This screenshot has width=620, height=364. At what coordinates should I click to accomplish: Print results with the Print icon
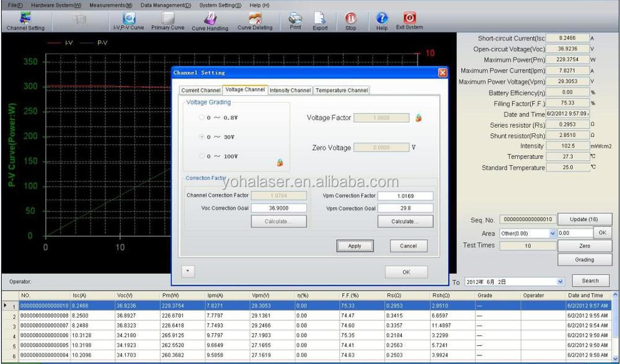295,21
